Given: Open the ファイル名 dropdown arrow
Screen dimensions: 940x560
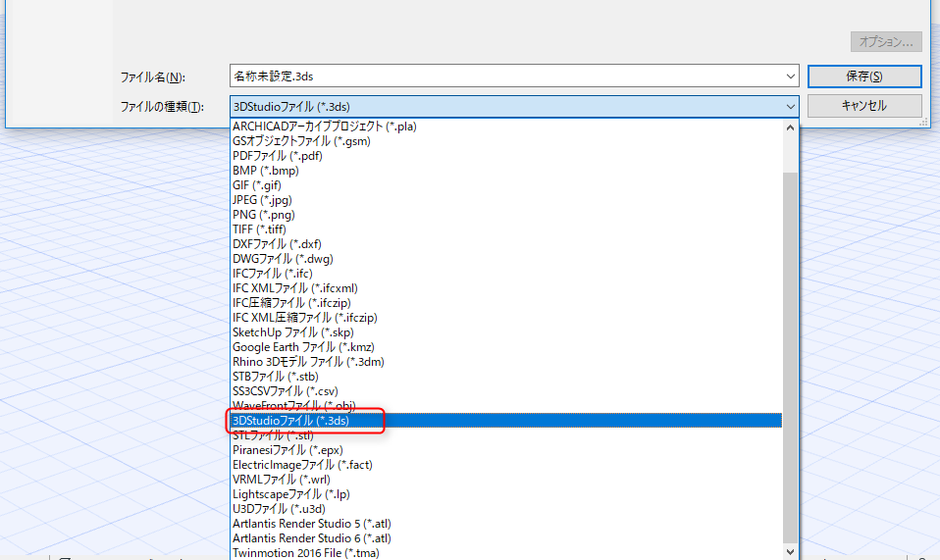Looking at the screenshot, I should click(x=790, y=76).
